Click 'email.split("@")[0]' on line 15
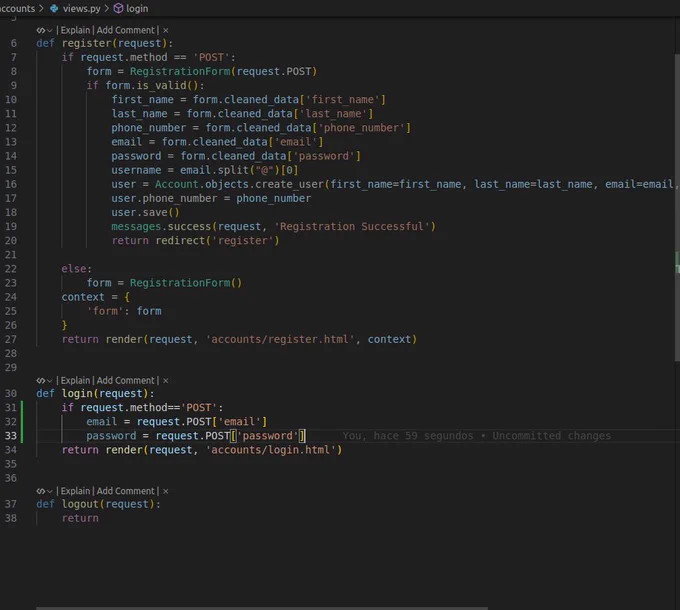The width and height of the screenshot is (680, 610). coord(239,170)
